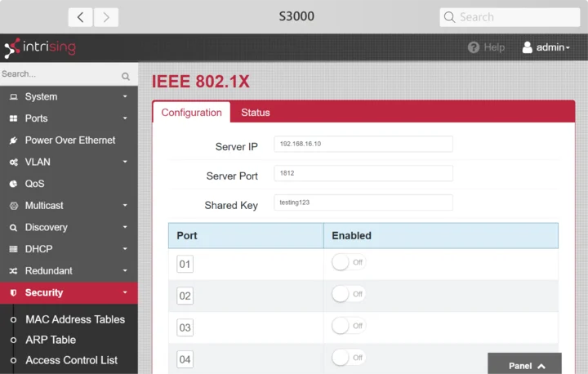Viewport: 588px width, 374px height.
Task: Click the sidebar search magnifier icon
Action: point(126,77)
